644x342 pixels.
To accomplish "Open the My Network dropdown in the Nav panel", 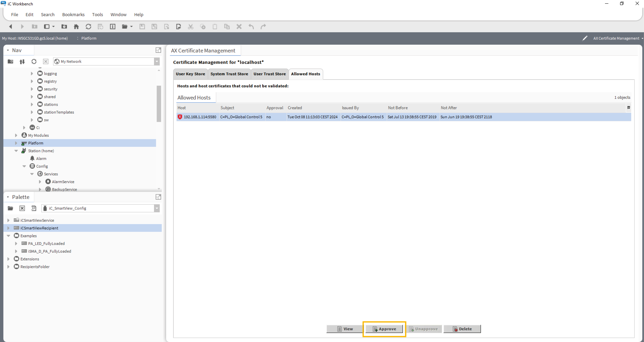I will click(x=157, y=62).
